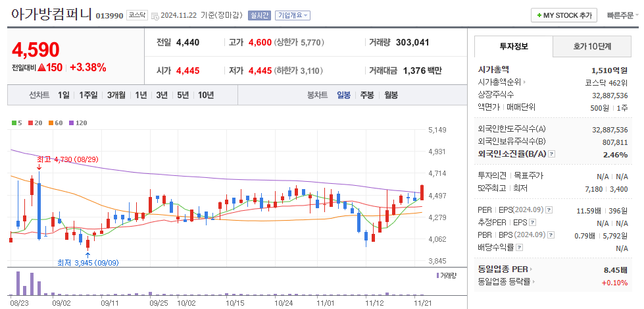Click the 코스닥 462위 rank value

[607, 83]
